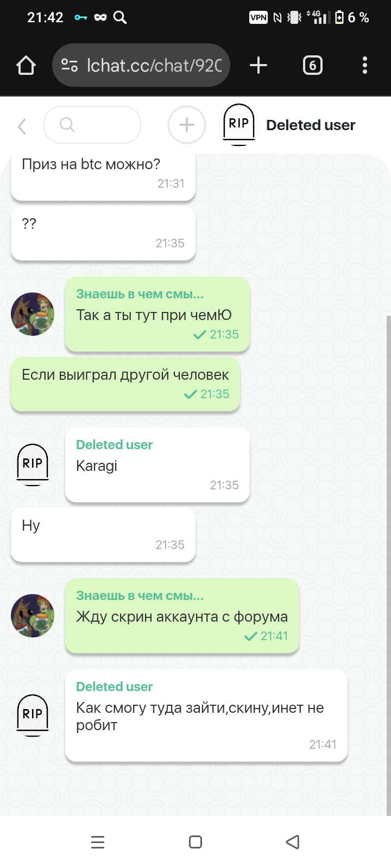The height and width of the screenshot is (868, 391).
Task: Click the chat scrollbar on the right edge
Action: pos(388,564)
